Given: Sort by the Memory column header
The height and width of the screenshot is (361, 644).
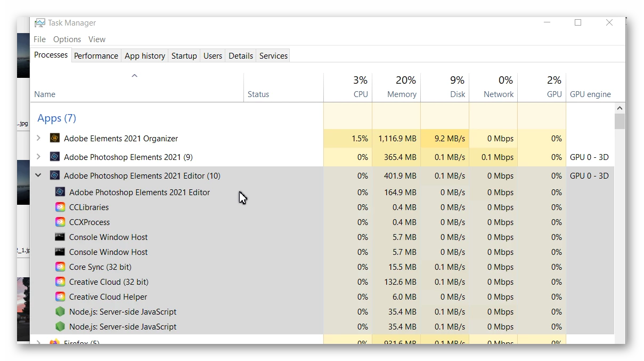Looking at the screenshot, I should [396, 87].
